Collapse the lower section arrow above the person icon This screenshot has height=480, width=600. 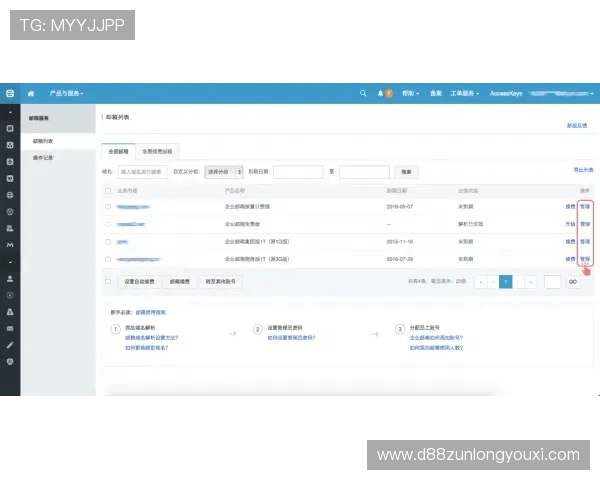click(10, 262)
